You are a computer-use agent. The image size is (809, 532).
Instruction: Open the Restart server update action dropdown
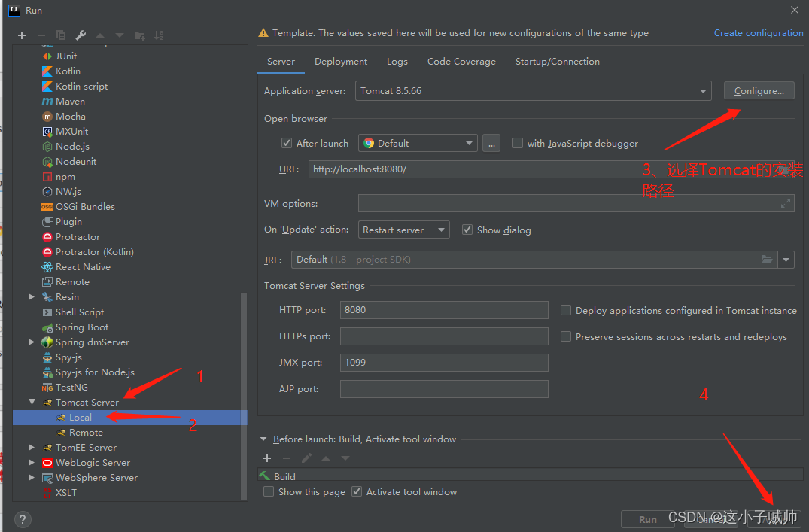click(x=403, y=230)
